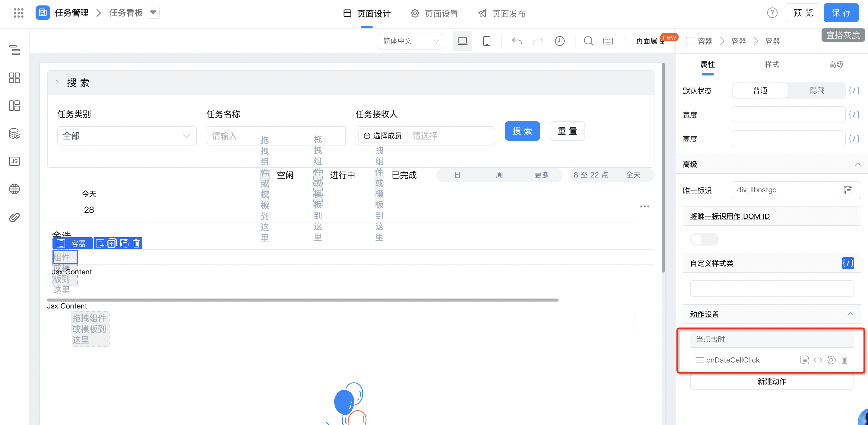The height and width of the screenshot is (425, 868).
Task: Switch to mobile preview device icon
Action: pyautogui.click(x=486, y=41)
